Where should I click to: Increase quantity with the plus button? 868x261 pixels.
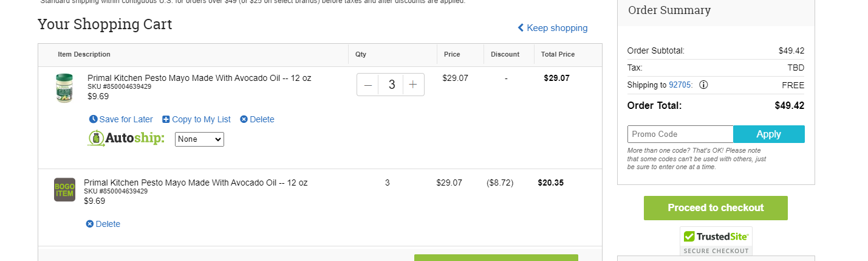tap(413, 85)
